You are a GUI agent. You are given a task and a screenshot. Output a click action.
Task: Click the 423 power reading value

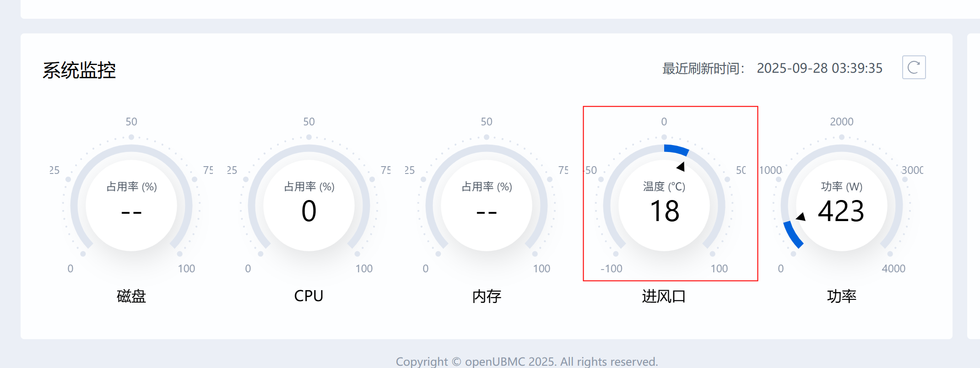pos(841,211)
